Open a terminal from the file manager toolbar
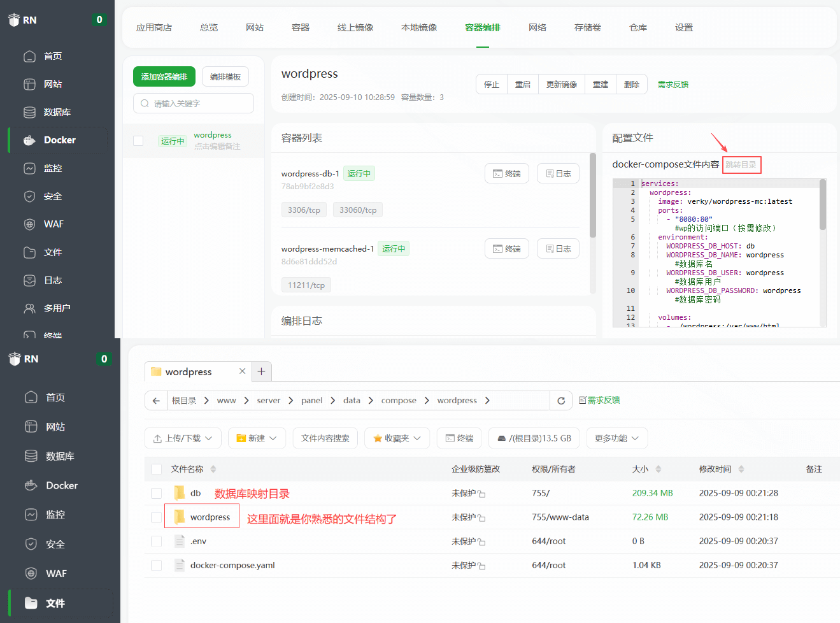Viewport: 840px width, 623px height. pyautogui.click(x=459, y=438)
